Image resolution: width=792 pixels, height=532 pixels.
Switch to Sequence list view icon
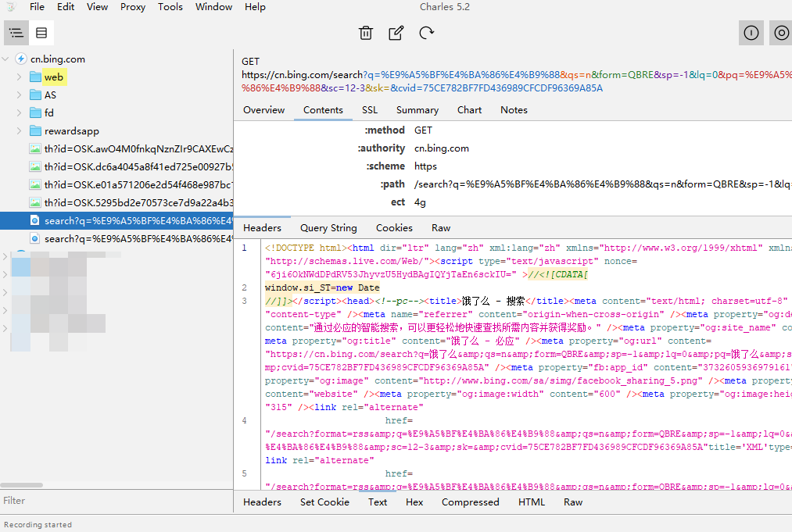click(41, 33)
